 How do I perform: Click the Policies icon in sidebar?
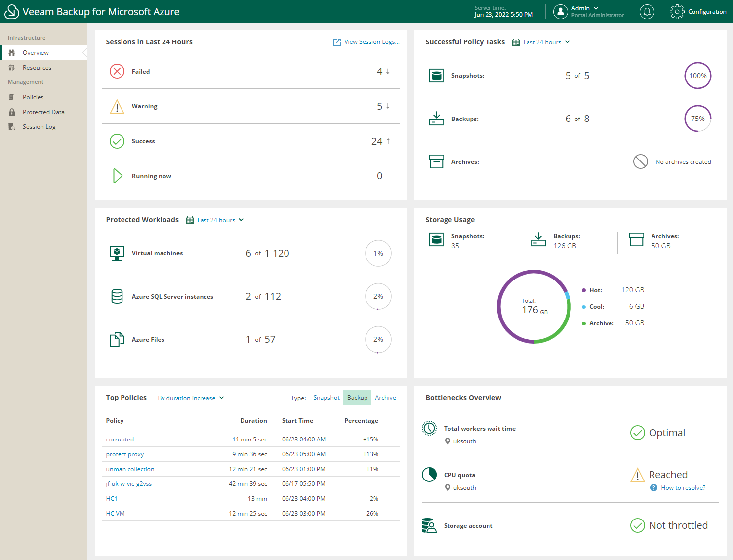(12, 97)
